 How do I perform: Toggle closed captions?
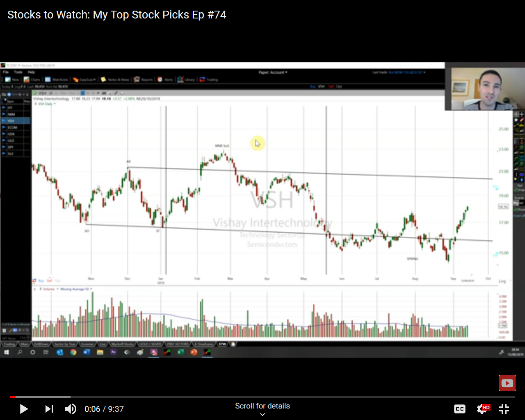point(460,409)
